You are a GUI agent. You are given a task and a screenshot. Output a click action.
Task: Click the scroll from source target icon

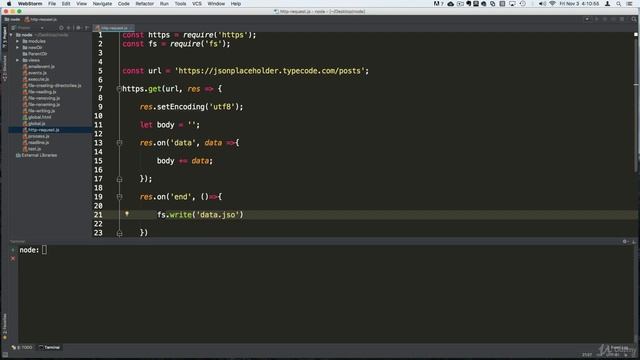61,28
